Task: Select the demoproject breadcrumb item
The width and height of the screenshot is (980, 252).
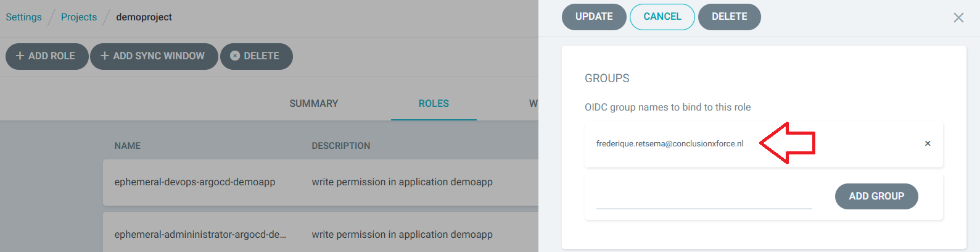Action: (x=144, y=17)
